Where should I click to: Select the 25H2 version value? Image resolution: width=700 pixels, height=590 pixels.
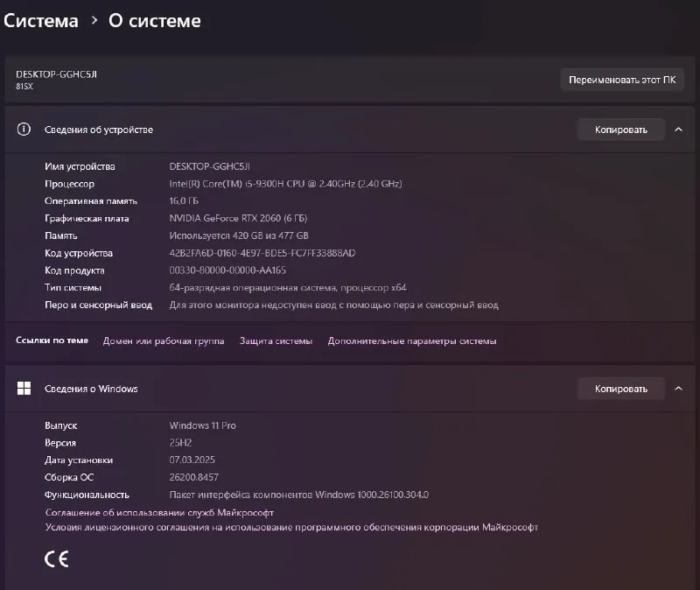coord(180,443)
